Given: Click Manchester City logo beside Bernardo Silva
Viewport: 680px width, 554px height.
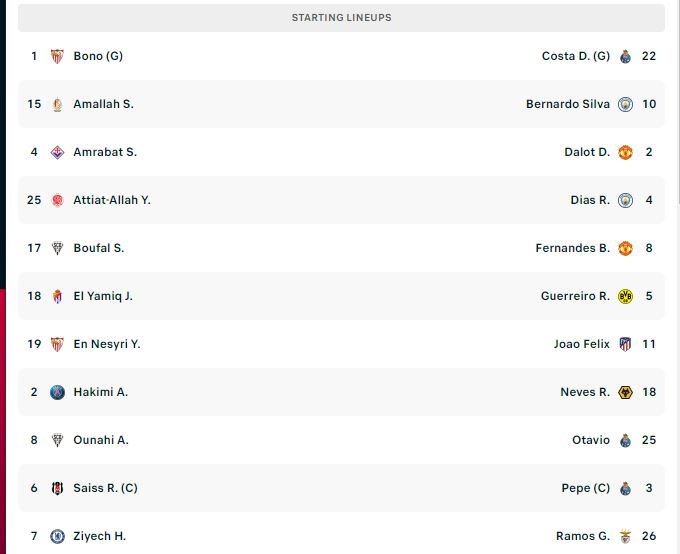Looking at the screenshot, I should 625,104.
